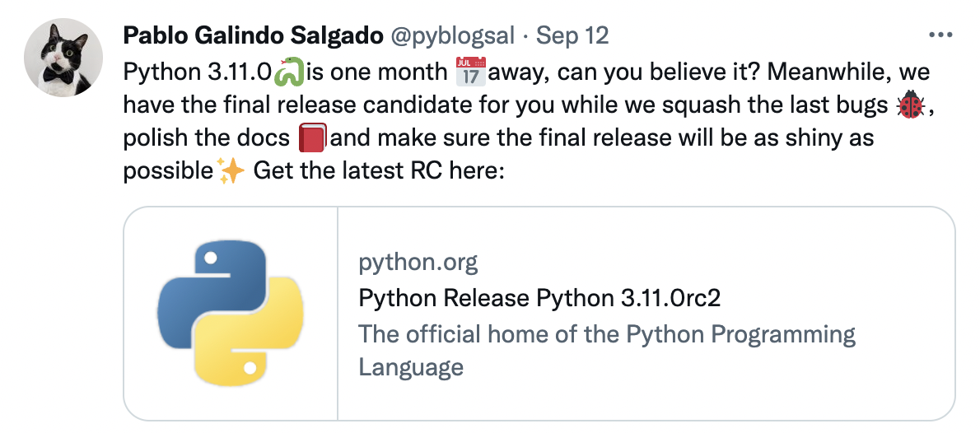Screen dimensions: 980x433
Task: Click the @pyblogsal handle
Action: click(453, 35)
